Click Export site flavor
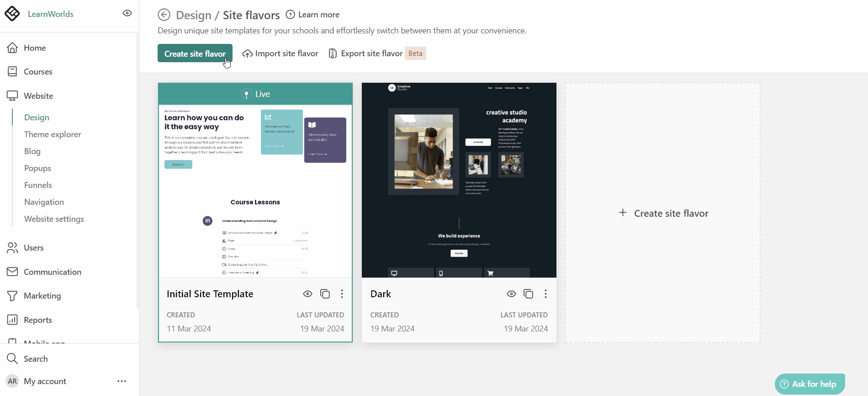Screen dimensions: 868x396 365,54
